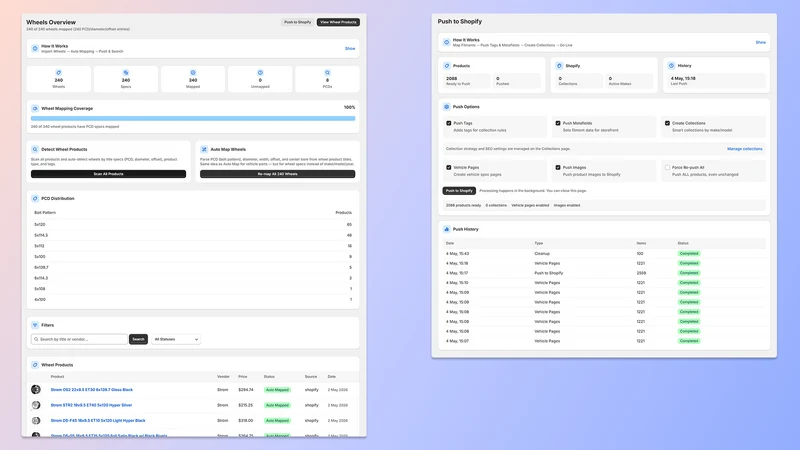Viewport: 800px width, 450px height.
Task: Click the 4 May, 15:17 Push to Shopify history entry
Action: tap(604, 273)
